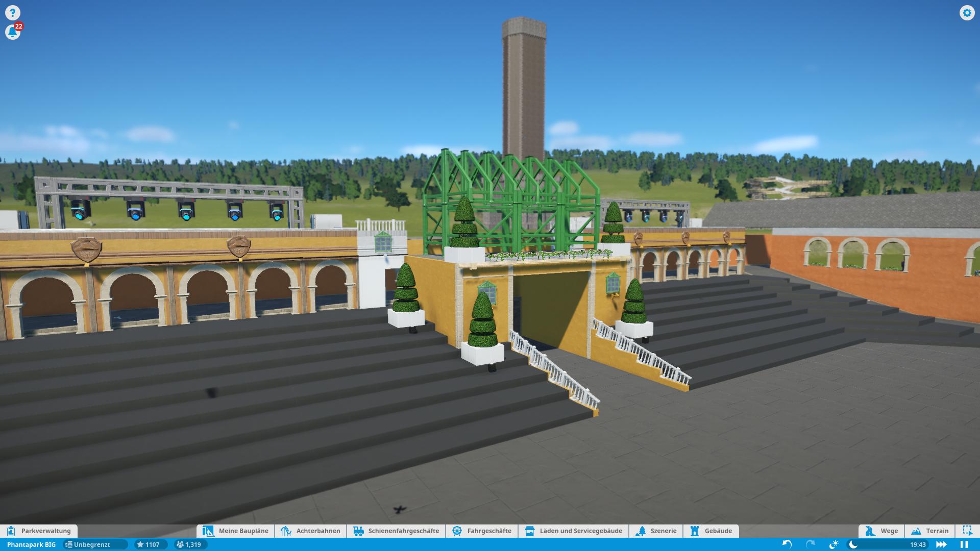Click fast-forward game speed icon
This screenshot has height=551, width=980.
point(942,544)
